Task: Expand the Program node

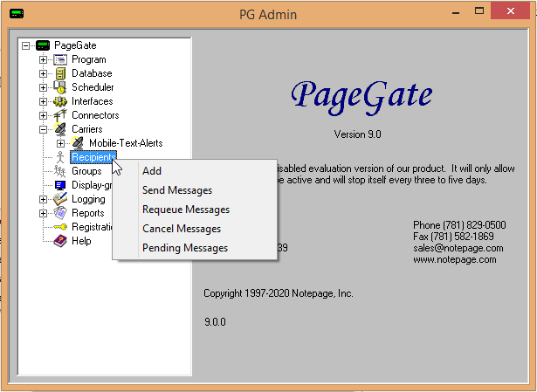Action: 43,59
